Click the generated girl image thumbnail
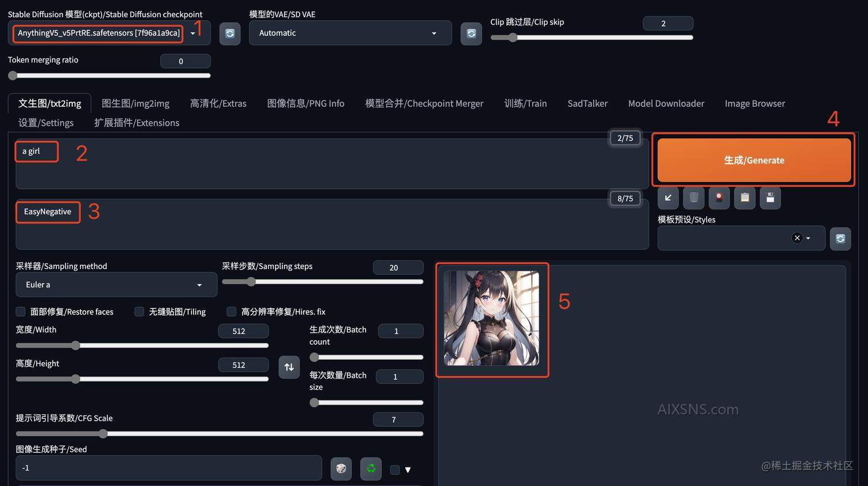This screenshot has height=486, width=868. point(492,319)
